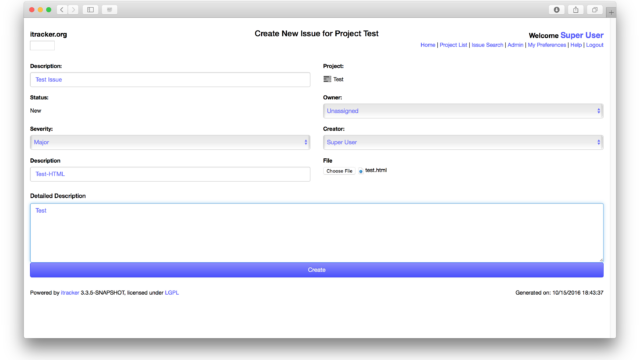The height and width of the screenshot is (360, 640).
Task: Click the Logout link
Action: click(595, 45)
